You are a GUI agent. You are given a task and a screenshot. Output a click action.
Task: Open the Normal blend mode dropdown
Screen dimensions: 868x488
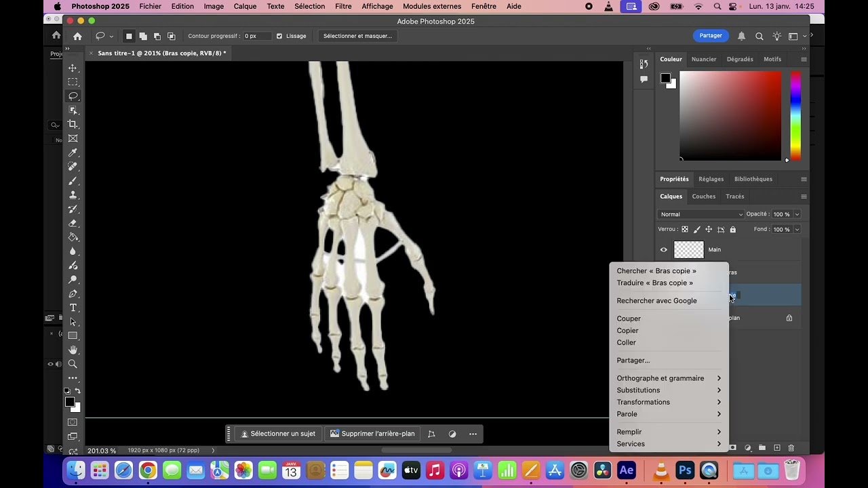coord(701,214)
